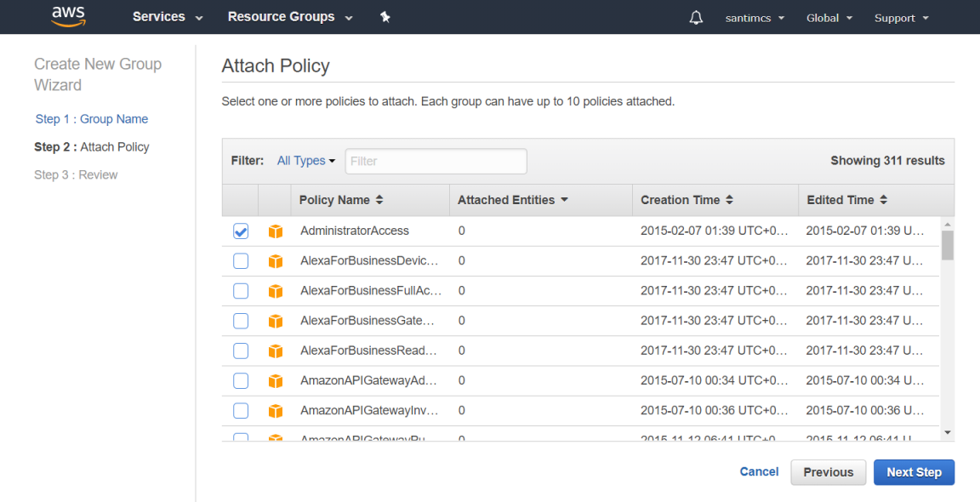980x502 pixels.
Task: Click the AlexaForBusinessDevic… policy name
Action: tap(368, 260)
